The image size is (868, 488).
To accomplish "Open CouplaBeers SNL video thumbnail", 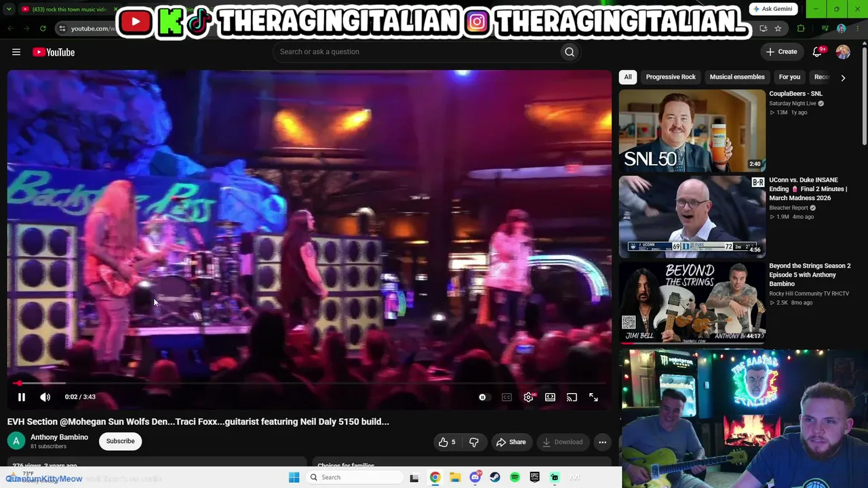I will click(692, 131).
